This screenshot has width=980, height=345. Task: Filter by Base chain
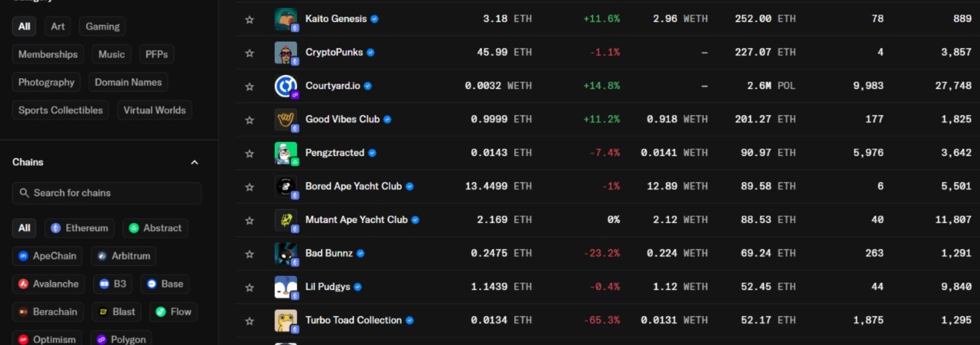pos(165,284)
